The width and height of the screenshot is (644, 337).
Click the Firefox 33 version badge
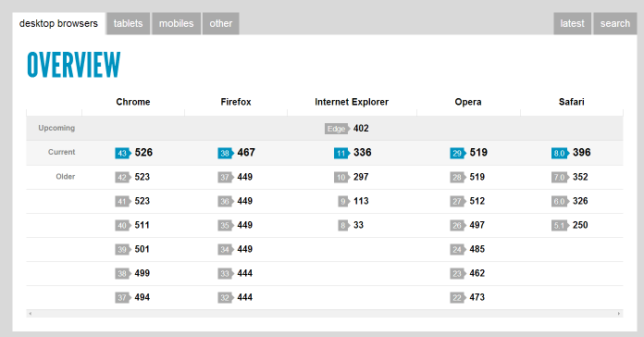click(x=226, y=274)
